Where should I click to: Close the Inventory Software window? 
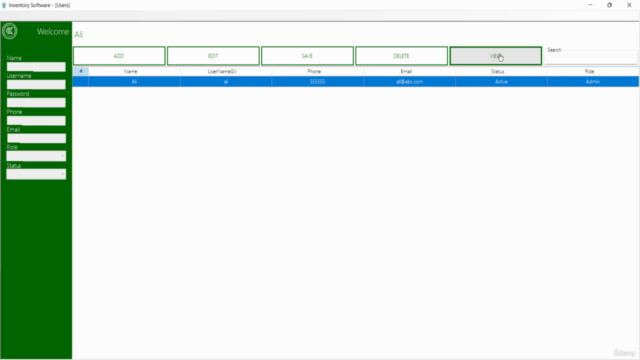[x=629, y=5]
